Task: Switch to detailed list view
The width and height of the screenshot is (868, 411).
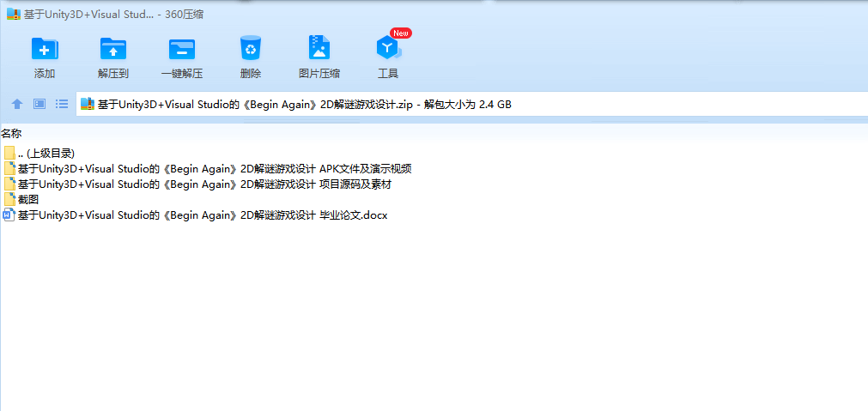Action: [x=62, y=104]
